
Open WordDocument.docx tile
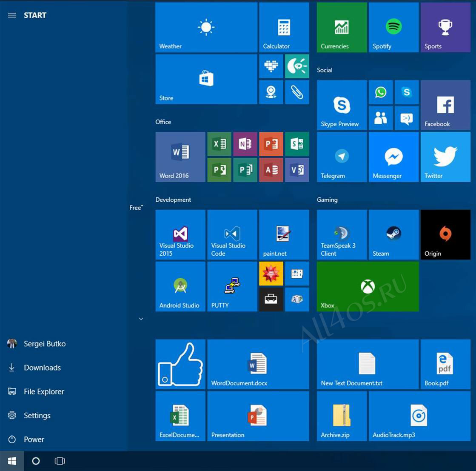pos(258,364)
